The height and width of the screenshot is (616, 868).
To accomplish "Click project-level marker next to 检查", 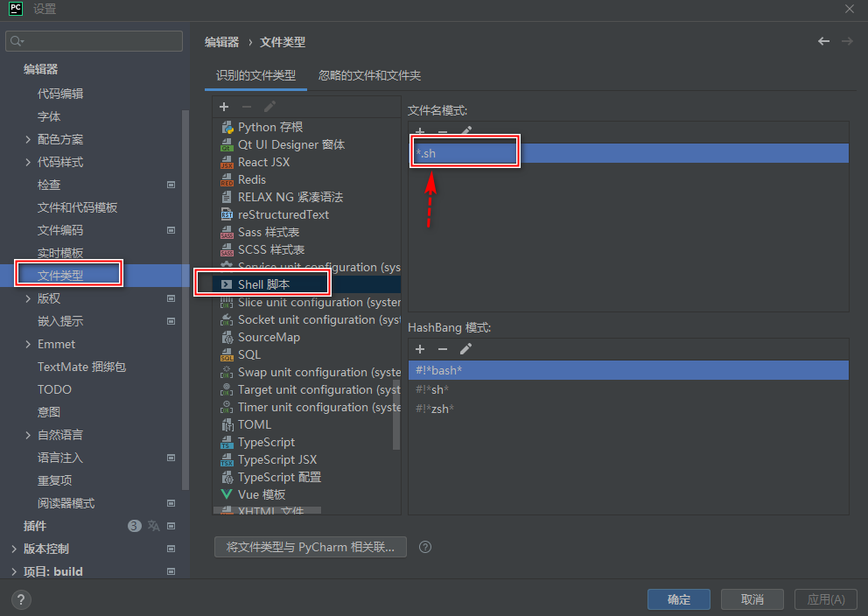I will tap(171, 185).
